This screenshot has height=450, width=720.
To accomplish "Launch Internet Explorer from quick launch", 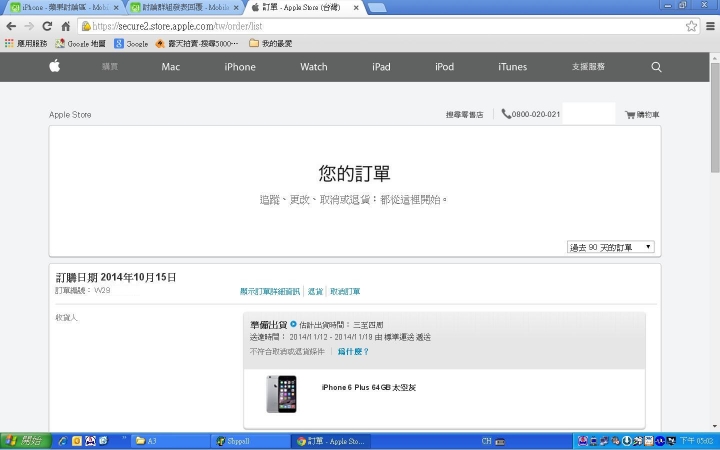I will pos(62,441).
